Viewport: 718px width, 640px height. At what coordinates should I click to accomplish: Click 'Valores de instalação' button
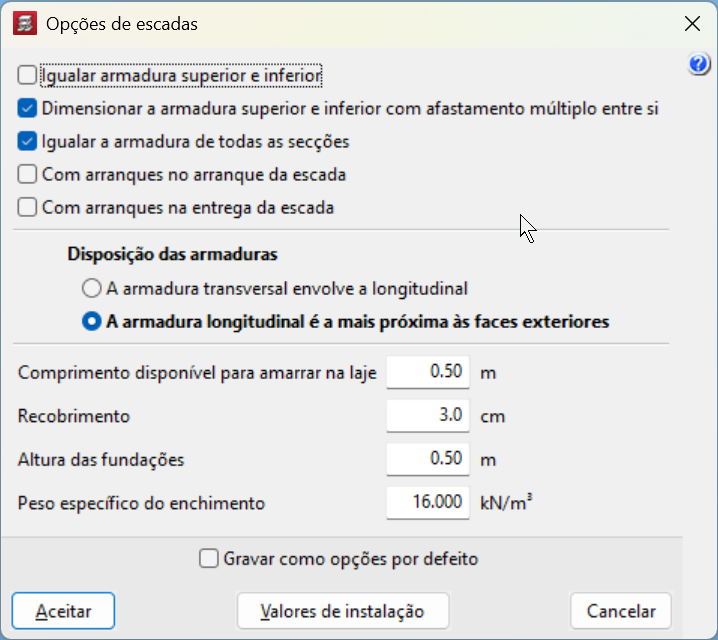click(x=342, y=611)
